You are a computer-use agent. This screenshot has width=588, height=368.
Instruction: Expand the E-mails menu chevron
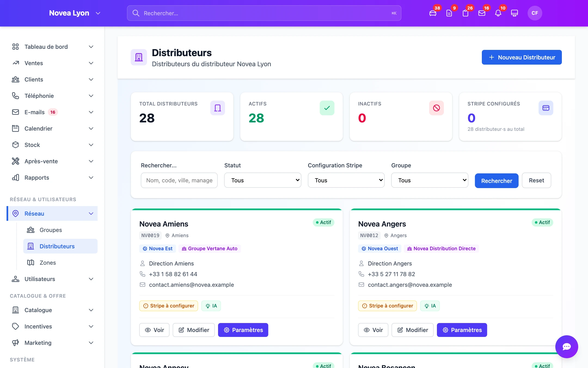pos(91,112)
